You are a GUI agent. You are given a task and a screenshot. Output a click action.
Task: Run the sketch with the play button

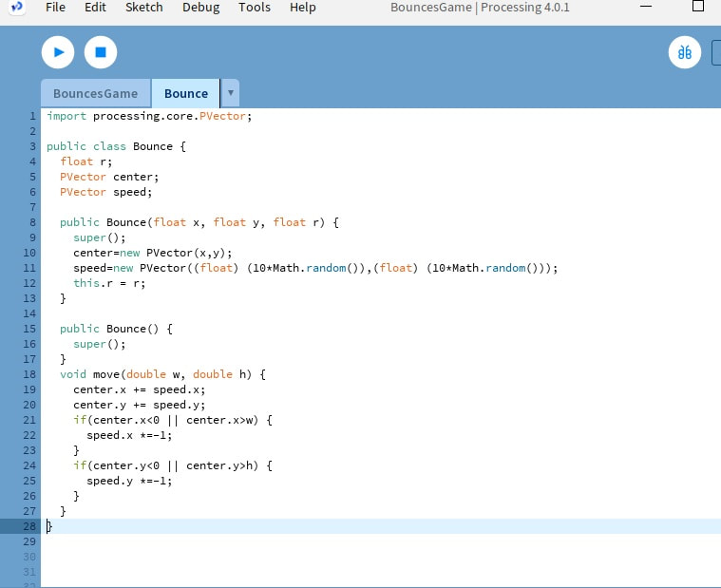58,52
